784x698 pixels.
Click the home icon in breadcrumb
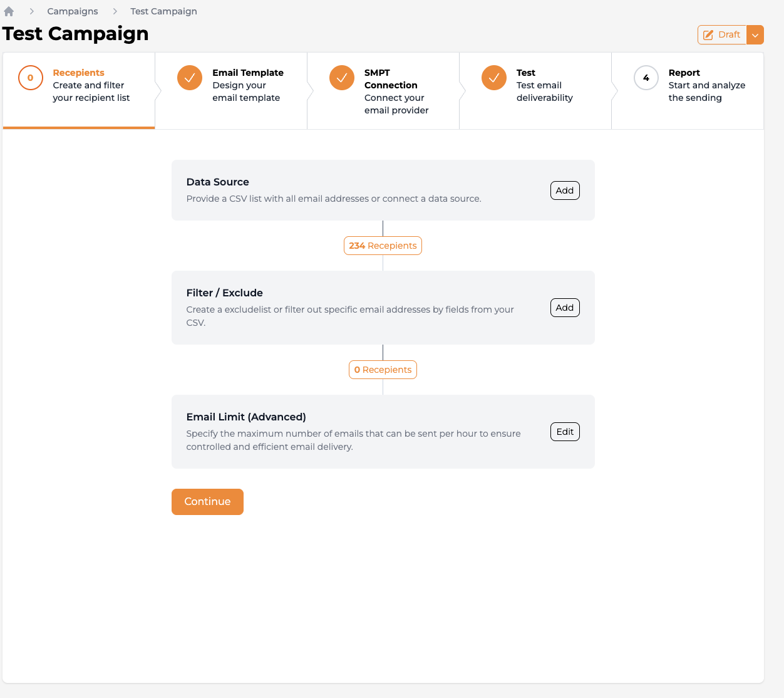tap(9, 11)
